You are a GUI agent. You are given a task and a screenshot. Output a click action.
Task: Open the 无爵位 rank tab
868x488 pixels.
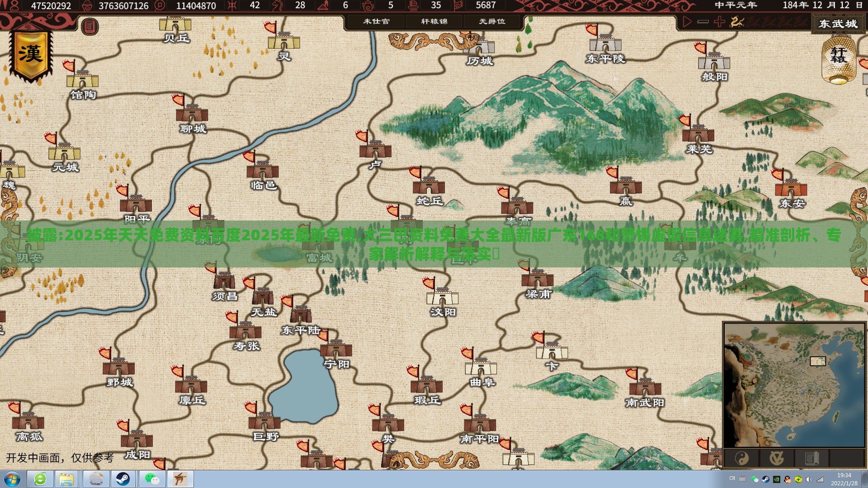492,21
